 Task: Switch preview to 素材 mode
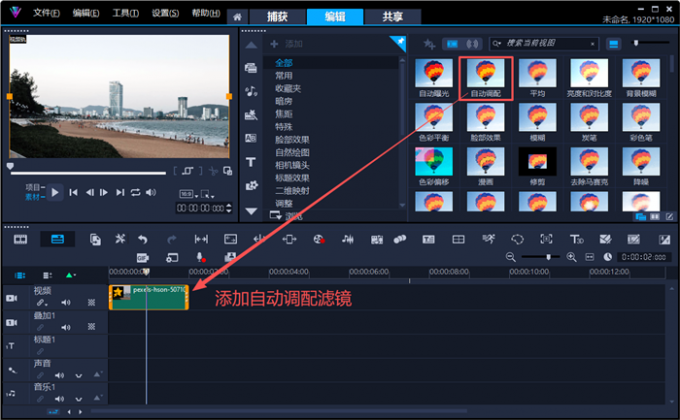coord(33,197)
